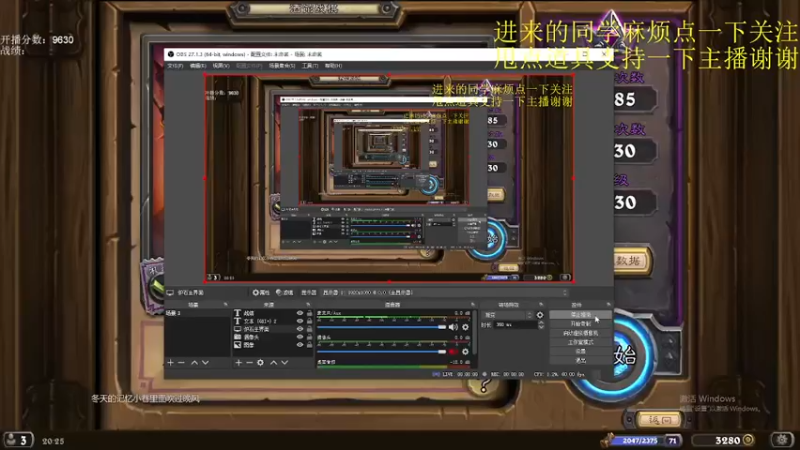Add a new scene with the plus icon
The width and height of the screenshot is (800, 450).
pyautogui.click(x=170, y=363)
